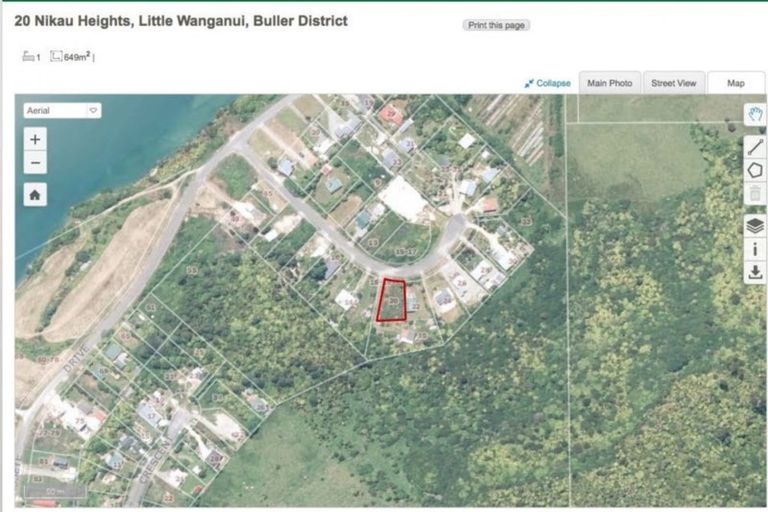
Task: Click the property address heading
Action: pos(181,20)
